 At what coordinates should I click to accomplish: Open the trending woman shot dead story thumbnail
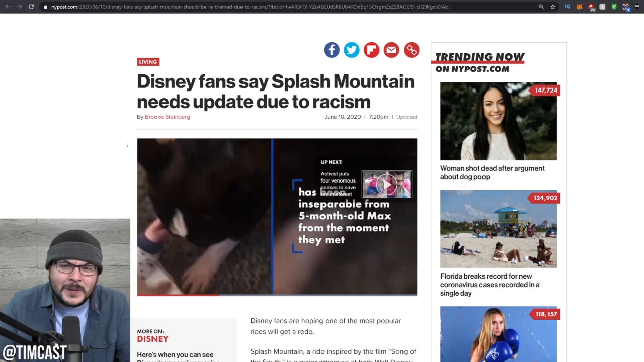(499, 121)
